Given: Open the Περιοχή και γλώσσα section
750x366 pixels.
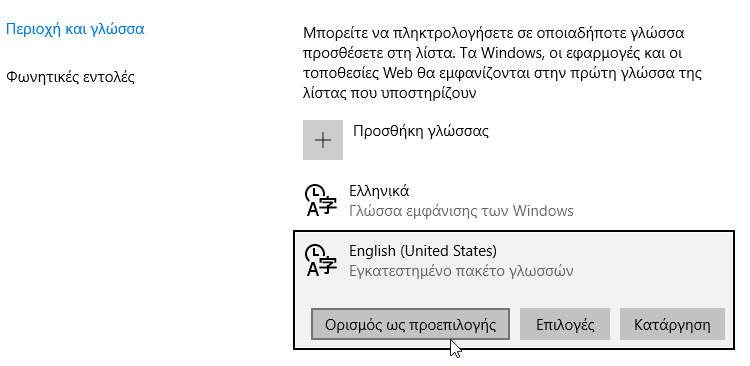Looking at the screenshot, I should (75, 29).
